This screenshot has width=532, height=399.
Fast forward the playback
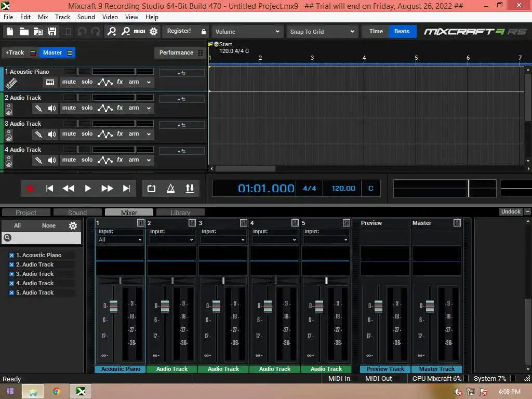[107, 189]
